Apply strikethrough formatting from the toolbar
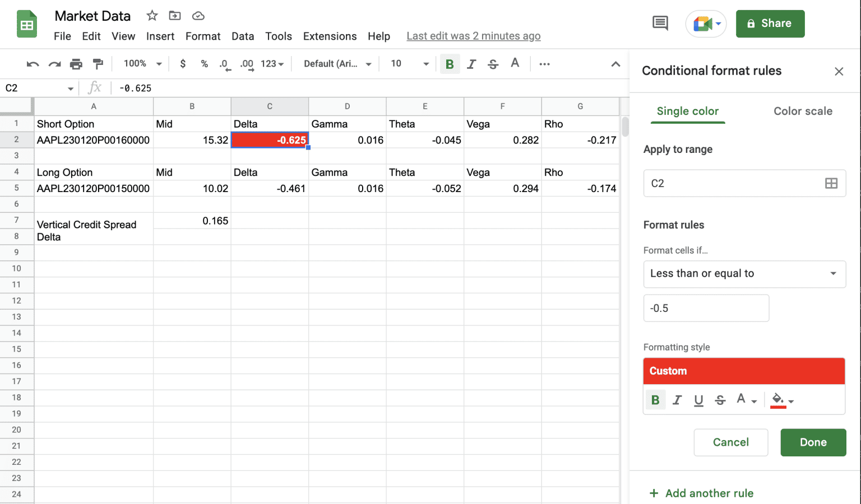 pos(493,64)
